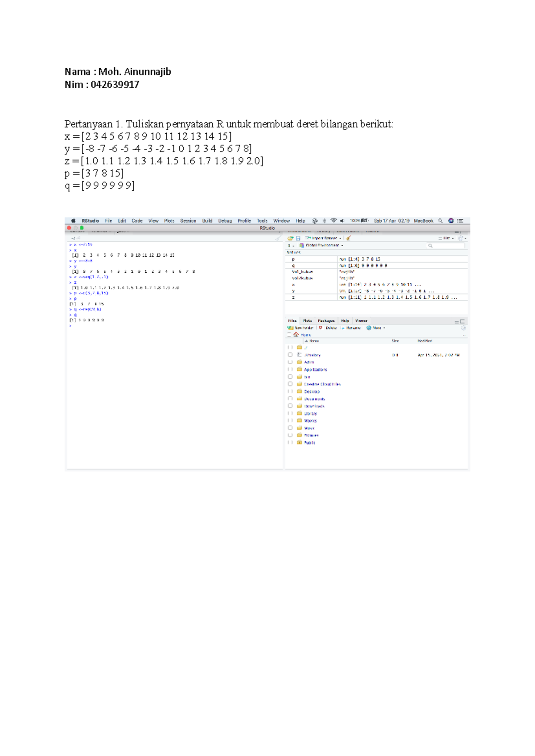Sort files by Size column header
Viewport: 535px width, 756px height.
point(395,341)
